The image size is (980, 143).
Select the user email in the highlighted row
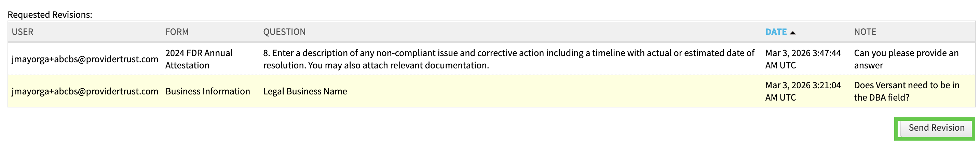85,92
